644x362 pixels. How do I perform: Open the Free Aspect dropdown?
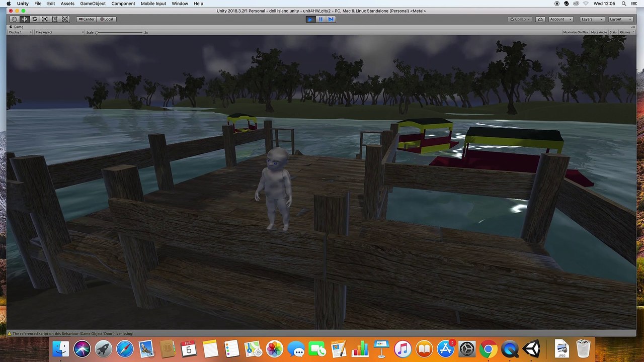(59, 32)
